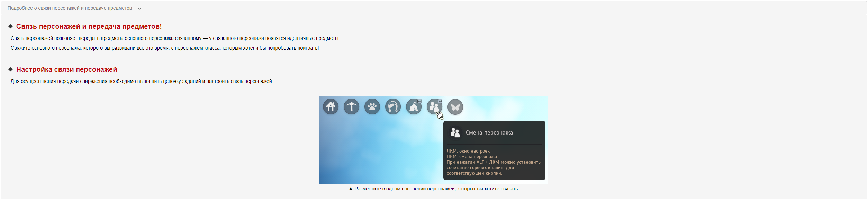Click the horseshoe-shaped icon in game toolbar
Viewport: 868px width, 199px height.
[393, 106]
